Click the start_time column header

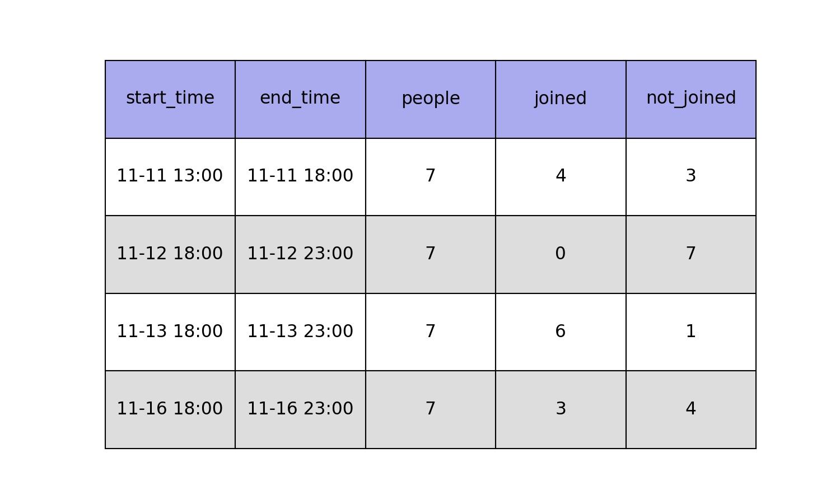pos(170,99)
